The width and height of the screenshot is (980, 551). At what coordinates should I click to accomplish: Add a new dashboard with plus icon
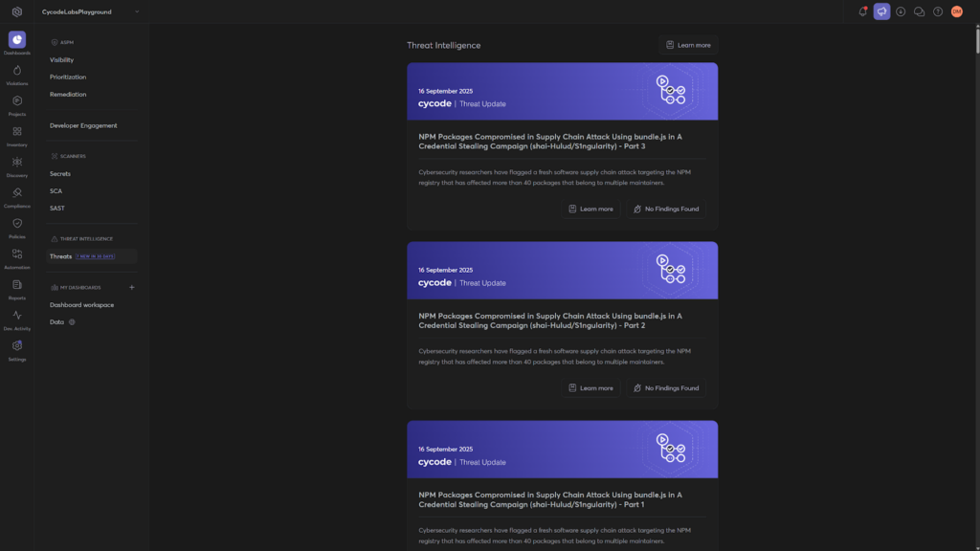tap(132, 287)
